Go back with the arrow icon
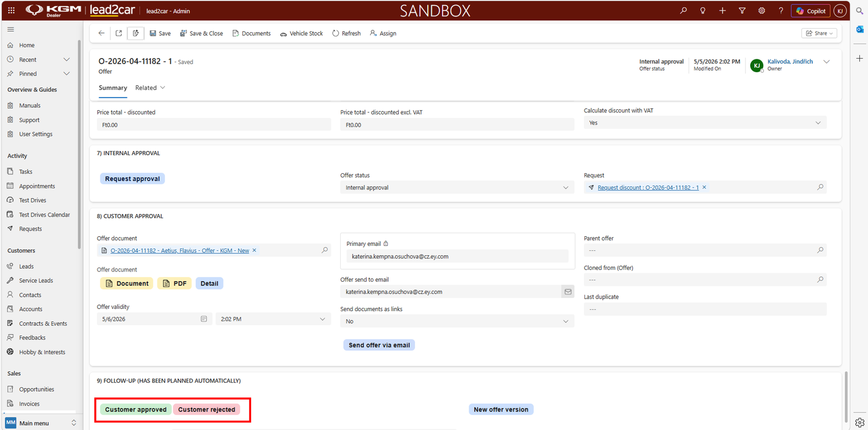Viewport: 868px width, 430px height. (x=101, y=33)
